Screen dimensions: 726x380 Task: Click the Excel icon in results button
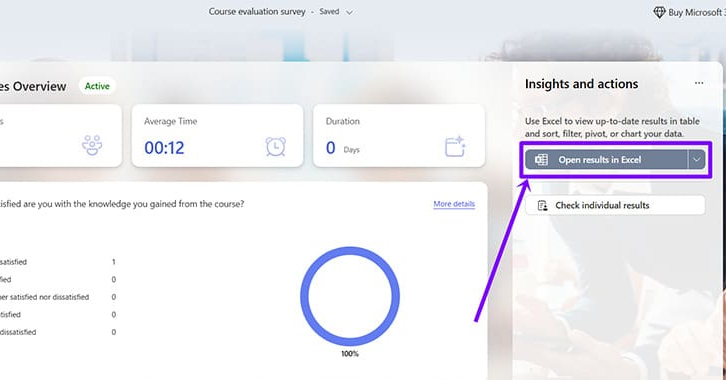click(541, 160)
